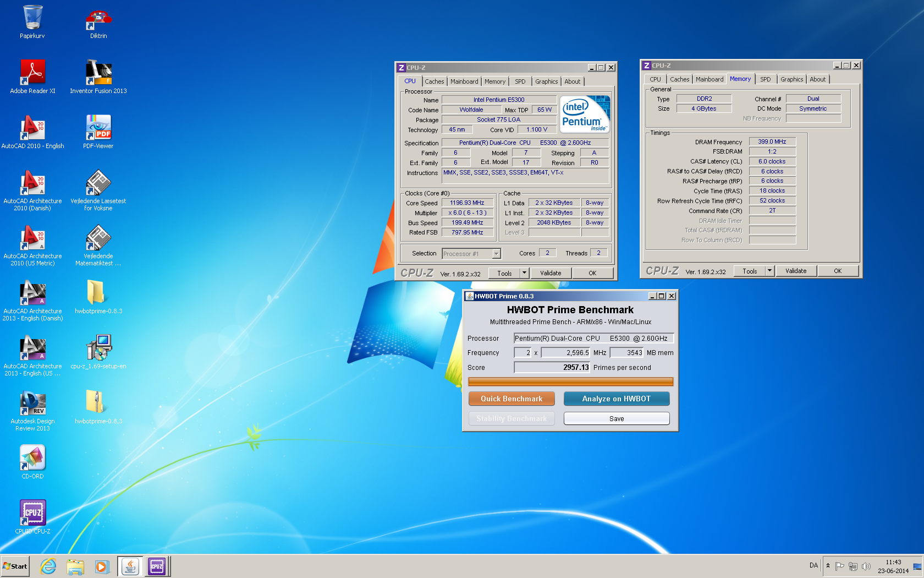
Task: Open Graphics tab in left CPU-Z window
Action: tap(547, 81)
